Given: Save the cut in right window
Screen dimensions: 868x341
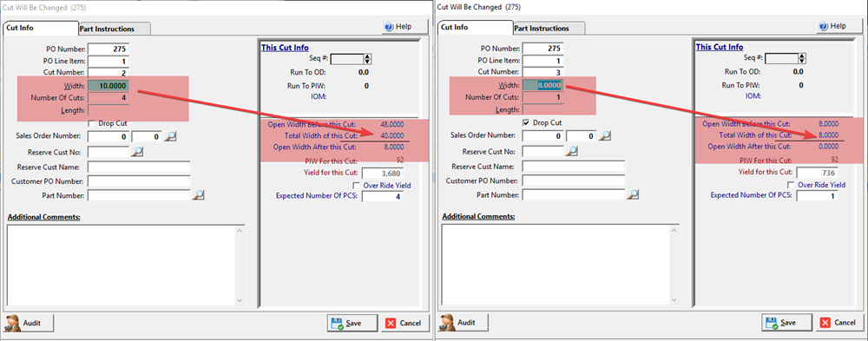Looking at the screenshot, I should (x=786, y=322).
